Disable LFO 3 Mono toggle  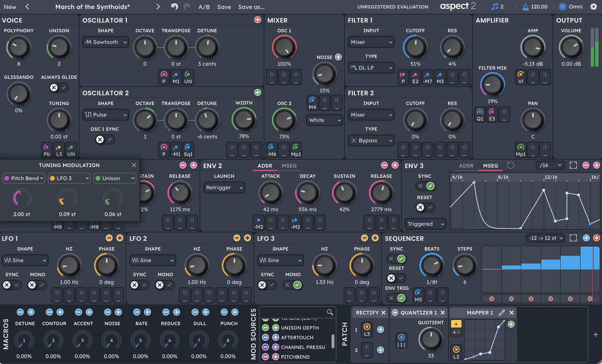293,285
